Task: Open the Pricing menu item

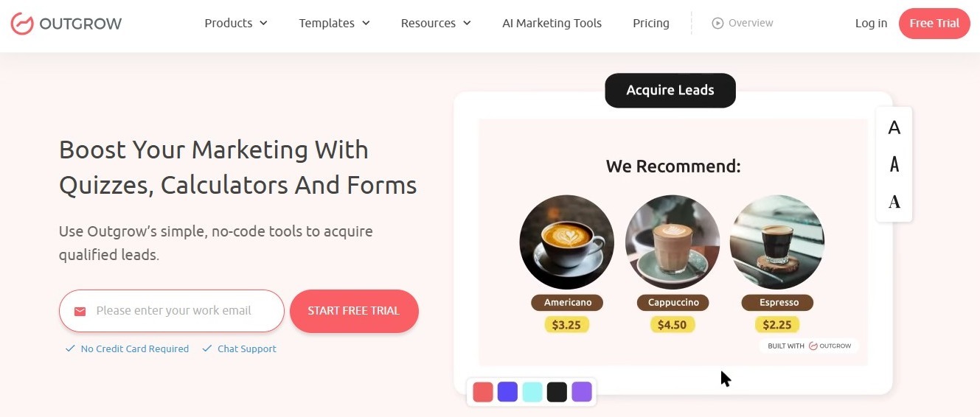Action: point(651,24)
